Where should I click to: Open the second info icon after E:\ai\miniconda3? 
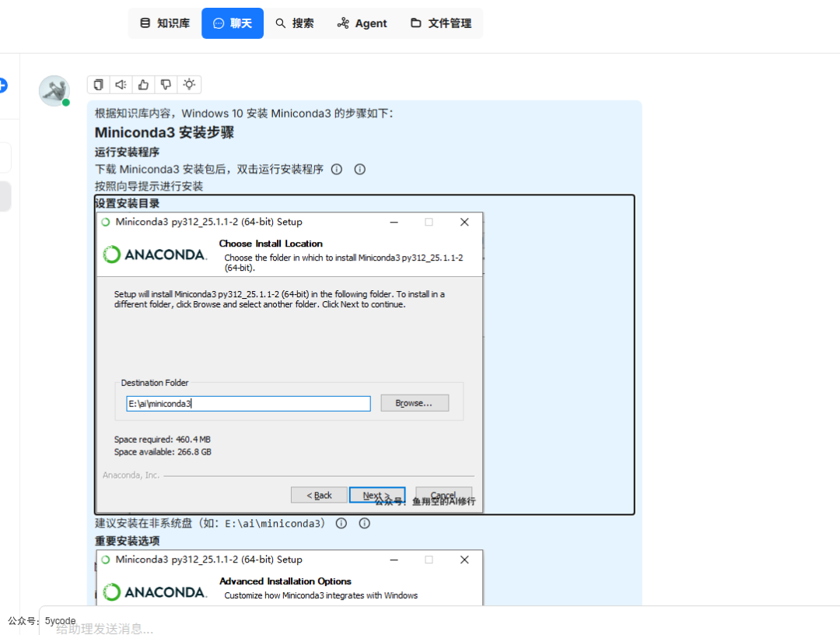[x=364, y=524]
